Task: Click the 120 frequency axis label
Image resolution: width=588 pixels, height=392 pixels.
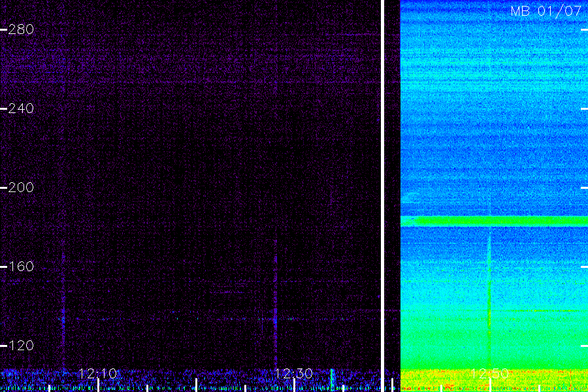Action: (x=21, y=345)
